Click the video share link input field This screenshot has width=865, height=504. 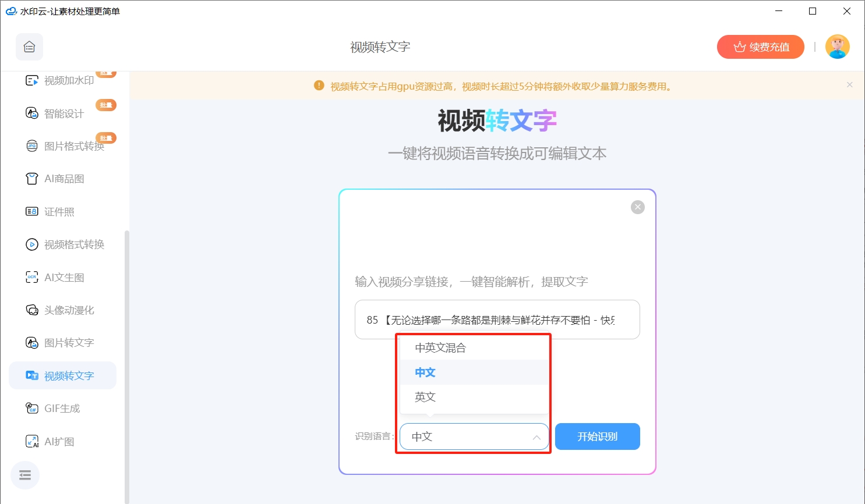click(497, 320)
